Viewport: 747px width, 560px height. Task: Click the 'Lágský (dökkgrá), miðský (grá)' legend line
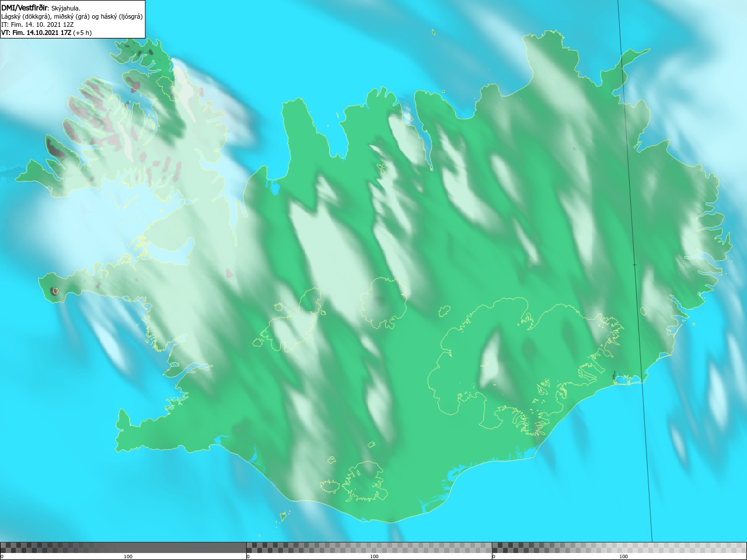point(72,16)
